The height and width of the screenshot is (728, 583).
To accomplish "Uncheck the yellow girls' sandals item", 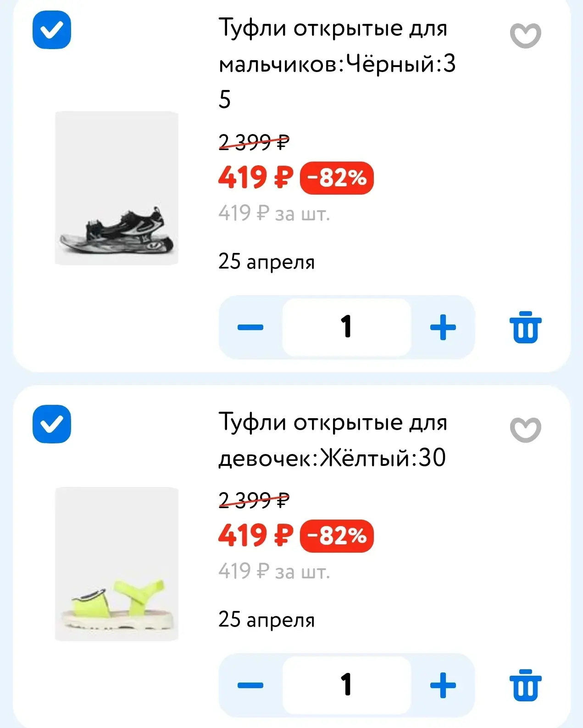I will pyautogui.click(x=52, y=424).
